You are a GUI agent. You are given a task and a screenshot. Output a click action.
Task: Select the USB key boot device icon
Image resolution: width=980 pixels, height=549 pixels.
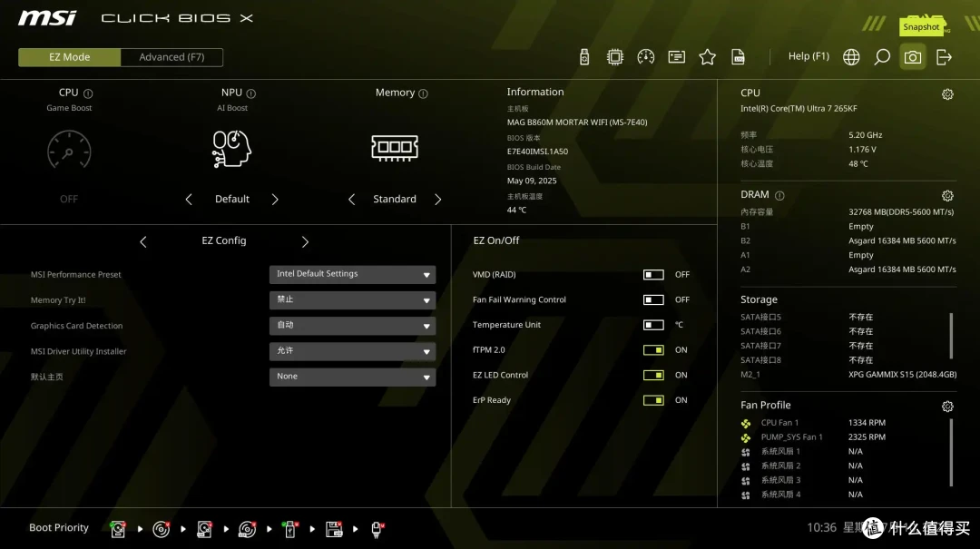coord(290,529)
